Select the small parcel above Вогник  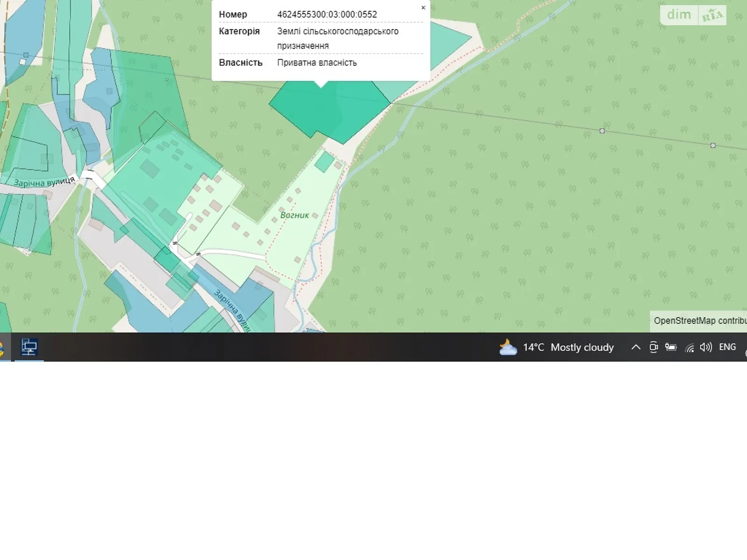pos(324,162)
